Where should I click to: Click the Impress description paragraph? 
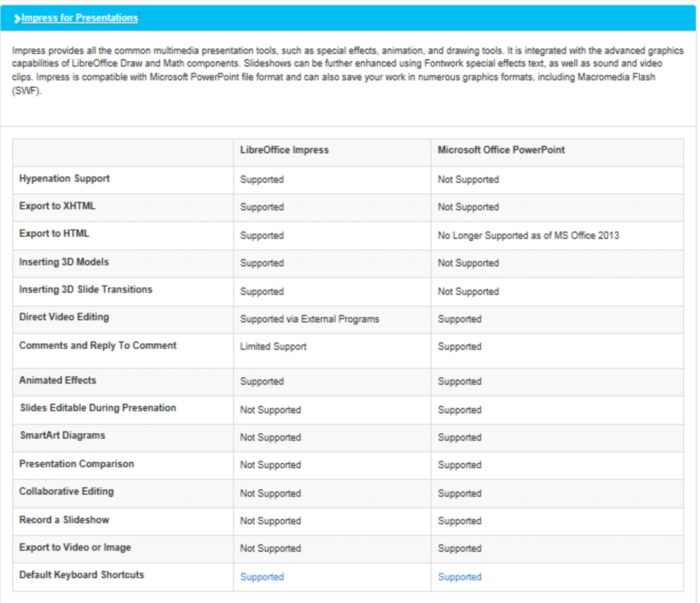click(x=347, y=71)
